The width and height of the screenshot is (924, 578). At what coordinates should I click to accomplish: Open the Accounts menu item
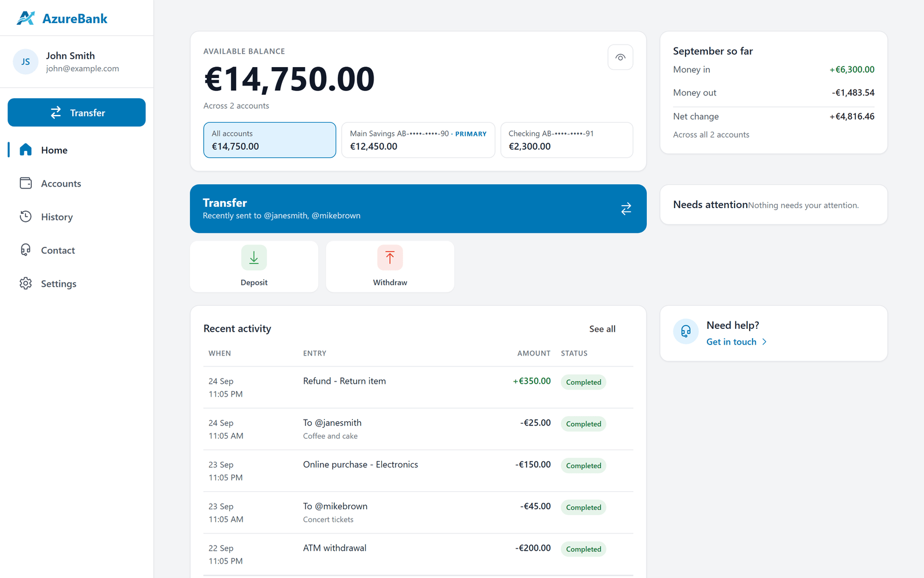(x=77, y=183)
